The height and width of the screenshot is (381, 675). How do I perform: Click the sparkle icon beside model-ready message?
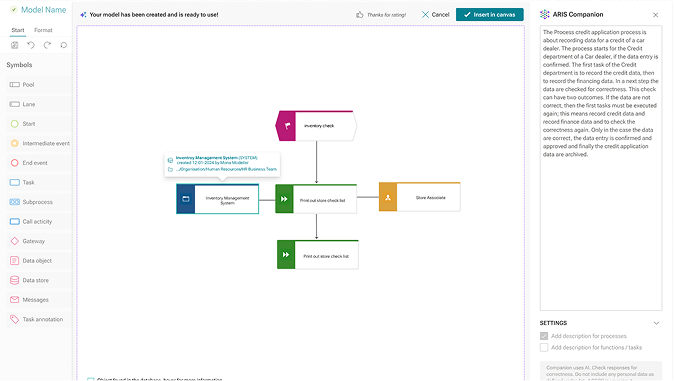[x=83, y=15]
